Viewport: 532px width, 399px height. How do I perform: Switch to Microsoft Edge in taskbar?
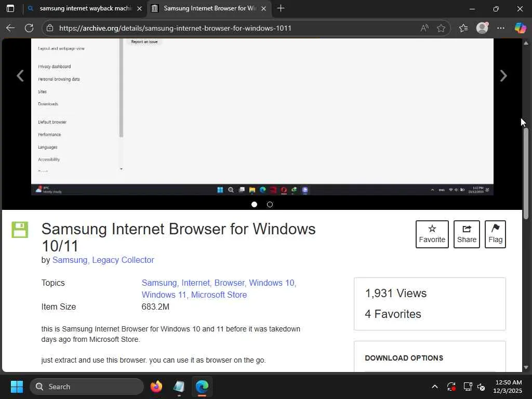coord(202,387)
